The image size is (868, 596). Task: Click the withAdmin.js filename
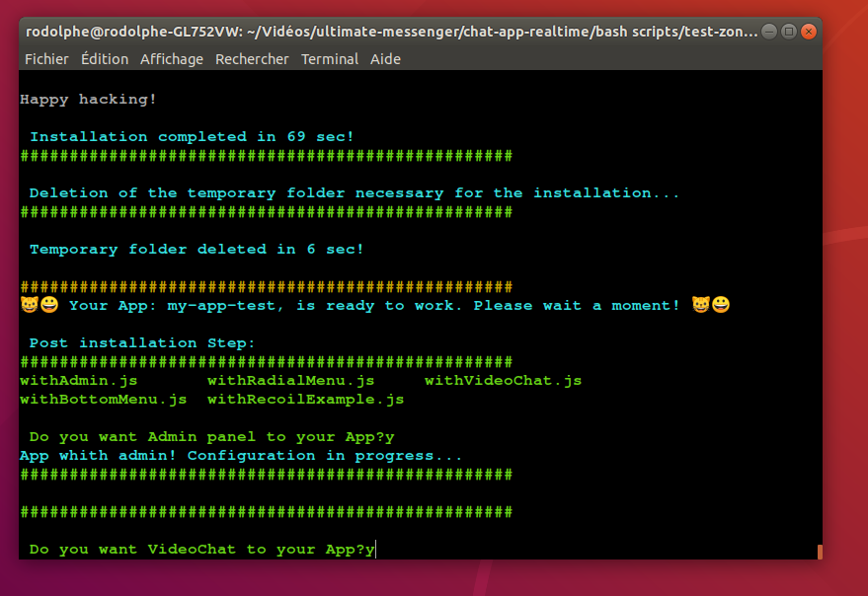pyautogui.click(x=79, y=380)
